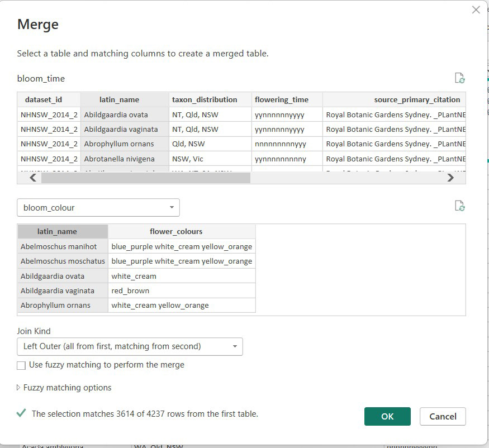Click Abildgaardia ovata cell in bloom_time table
The width and height of the screenshot is (489, 448).
125,115
